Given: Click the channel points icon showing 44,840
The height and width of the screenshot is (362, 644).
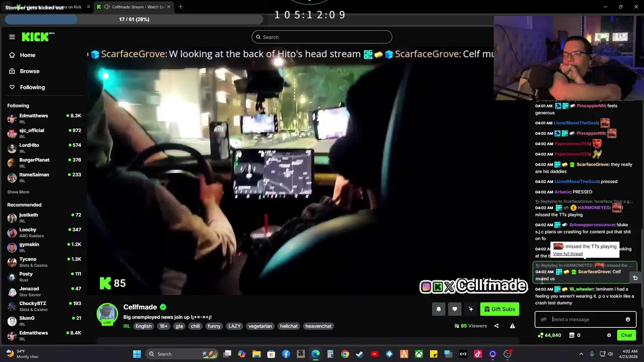Looking at the screenshot, I should [549, 335].
